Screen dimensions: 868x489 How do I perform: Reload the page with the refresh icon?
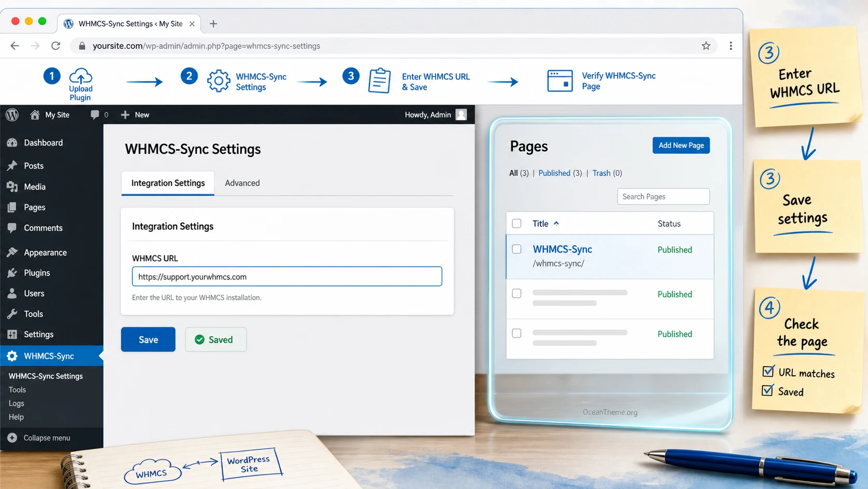click(56, 46)
